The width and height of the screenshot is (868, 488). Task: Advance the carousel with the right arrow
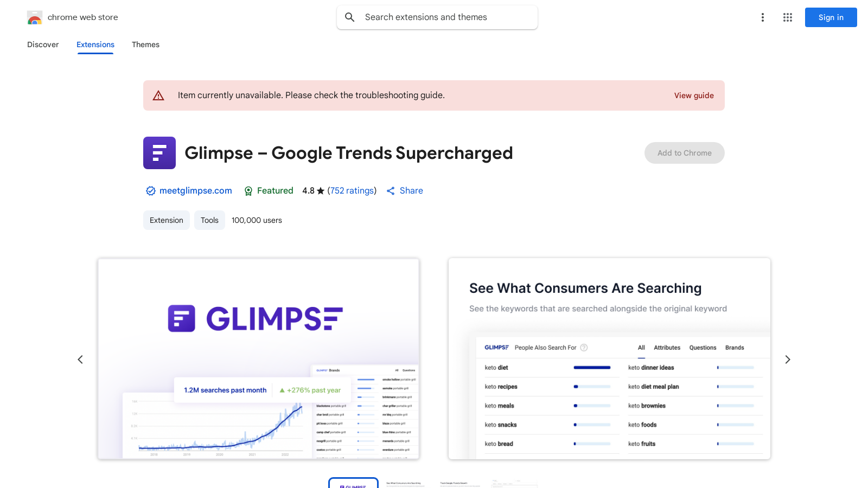point(787,359)
